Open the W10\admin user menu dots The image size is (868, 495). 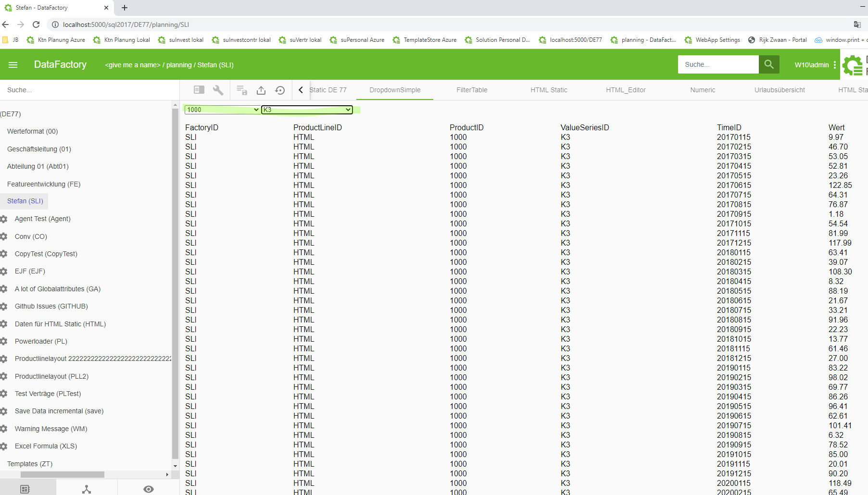point(835,65)
